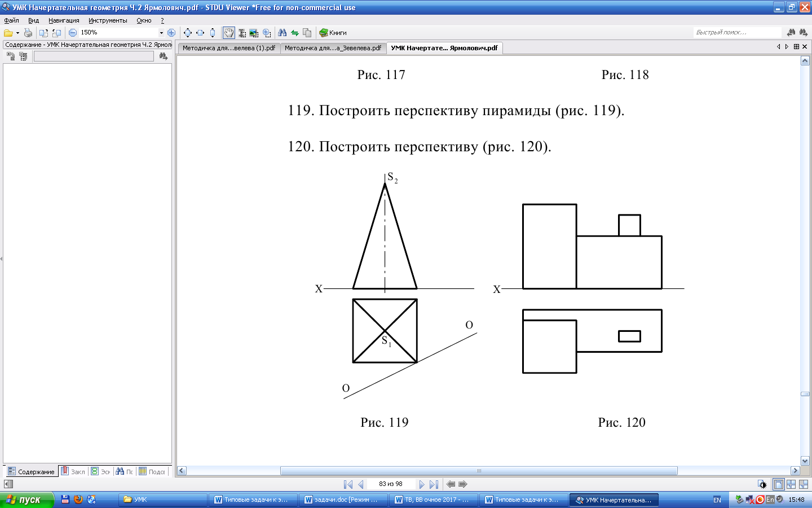Open the 150% zoom level dropdown
This screenshot has height=508, width=812.
coord(161,33)
